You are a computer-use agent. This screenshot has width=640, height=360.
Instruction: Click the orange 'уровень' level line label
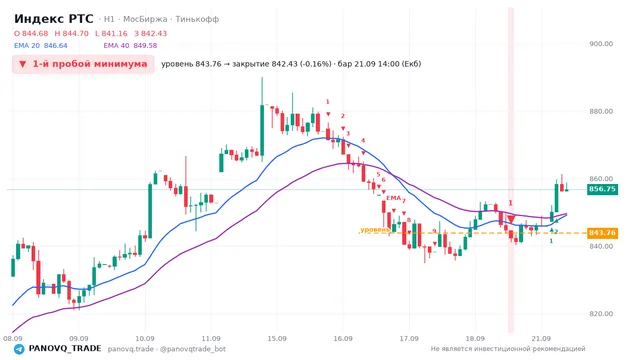click(x=375, y=230)
